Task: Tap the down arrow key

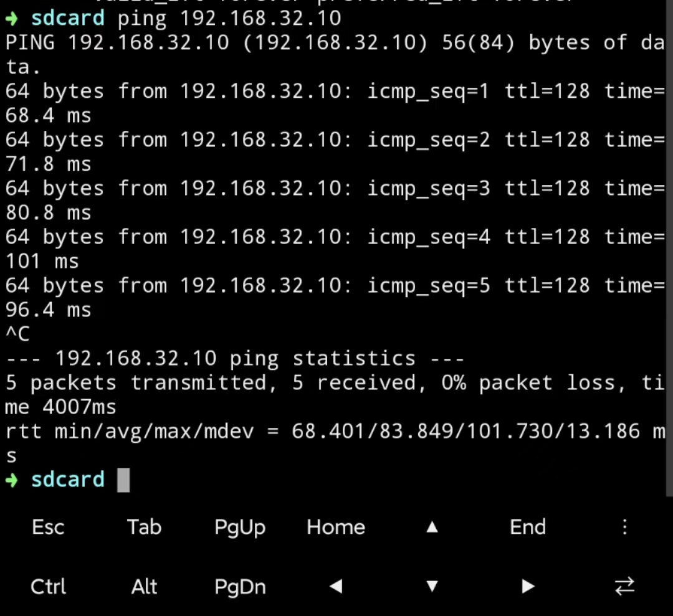Action: (432, 586)
